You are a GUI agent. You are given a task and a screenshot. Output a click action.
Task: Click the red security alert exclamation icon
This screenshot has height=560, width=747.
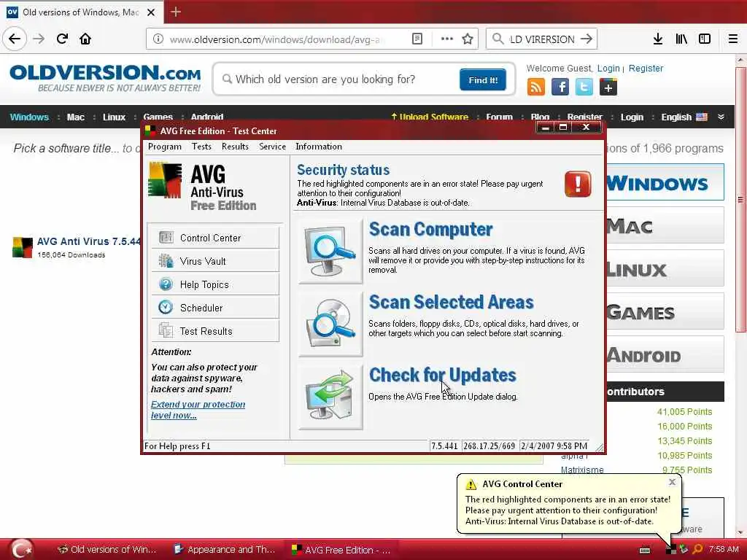[578, 184]
